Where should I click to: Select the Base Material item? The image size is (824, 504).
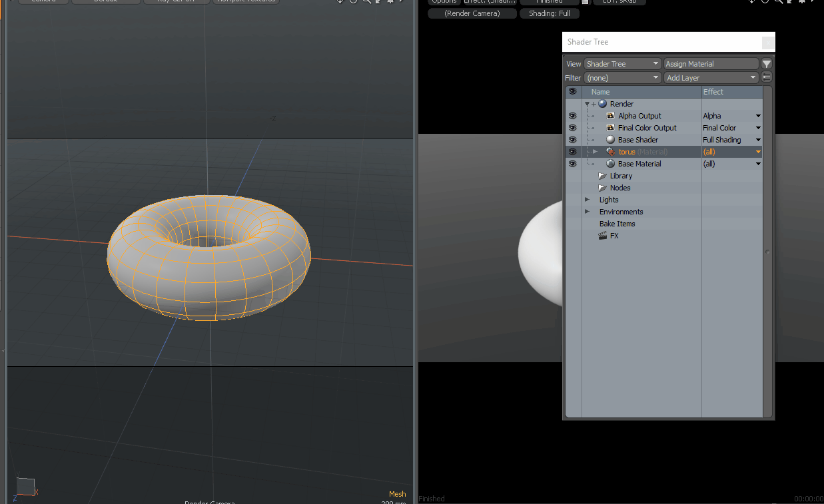tap(639, 164)
